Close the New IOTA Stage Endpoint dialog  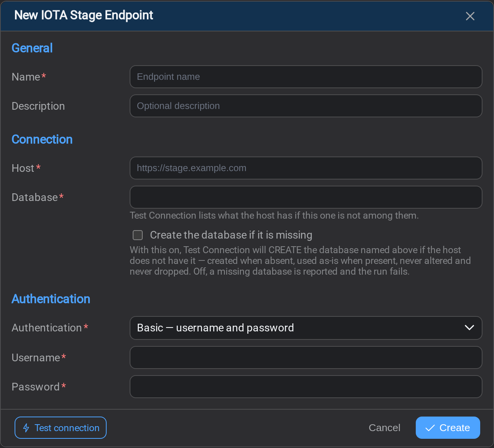pos(470,16)
